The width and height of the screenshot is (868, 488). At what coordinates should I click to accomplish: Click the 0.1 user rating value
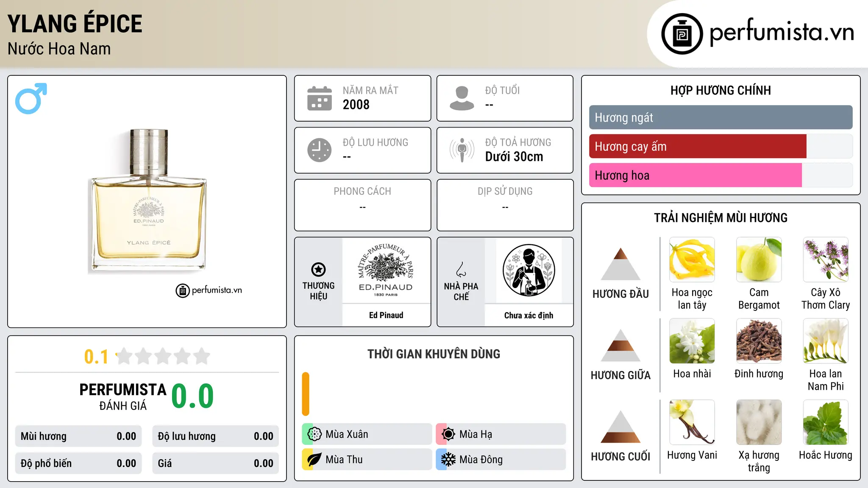(x=96, y=357)
